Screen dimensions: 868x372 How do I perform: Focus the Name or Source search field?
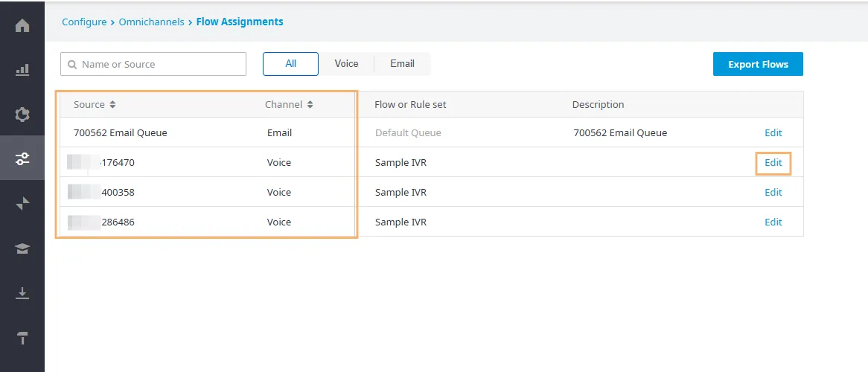pos(153,64)
